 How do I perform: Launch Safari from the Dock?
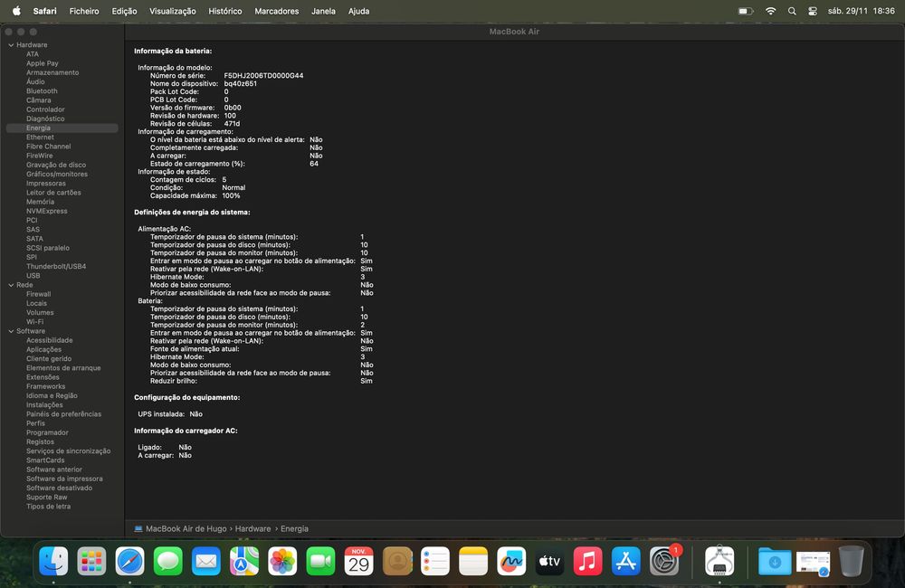click(129, 561)
